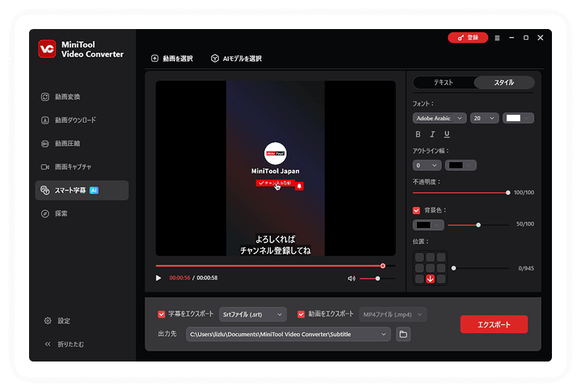Open the Srtファイル (.srt) format dropdown

click(x=253, y=314)
